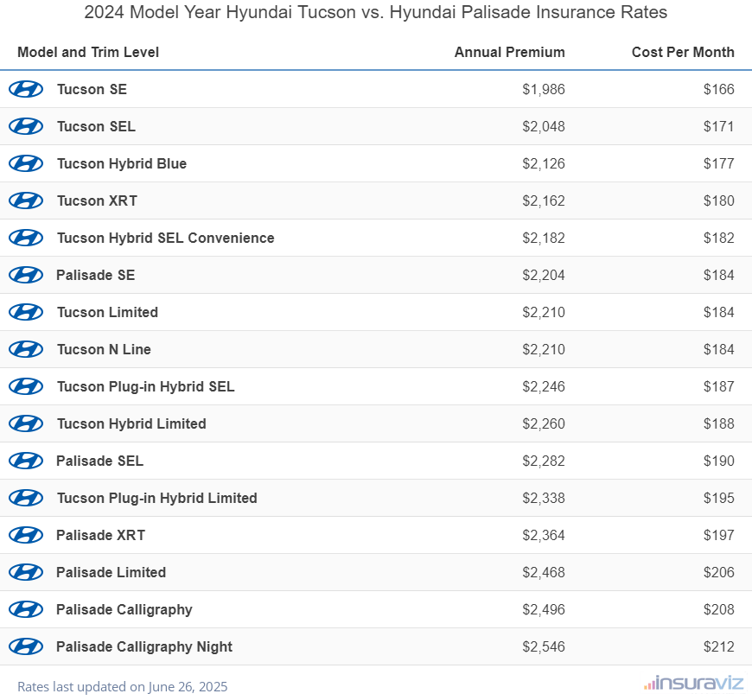The image size is (752, 700).
Task: Click the Hyundai logo beside Palisade Limited
Action: point(26,572)
